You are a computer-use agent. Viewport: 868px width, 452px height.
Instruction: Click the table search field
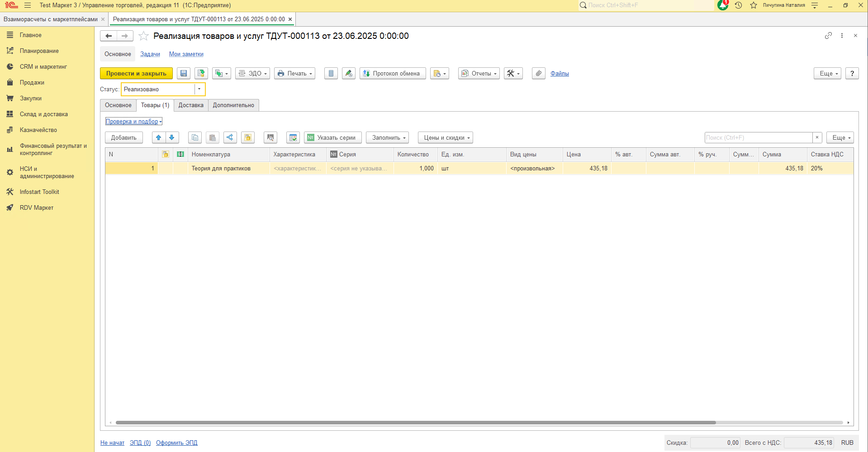click(x=759, y=137)
